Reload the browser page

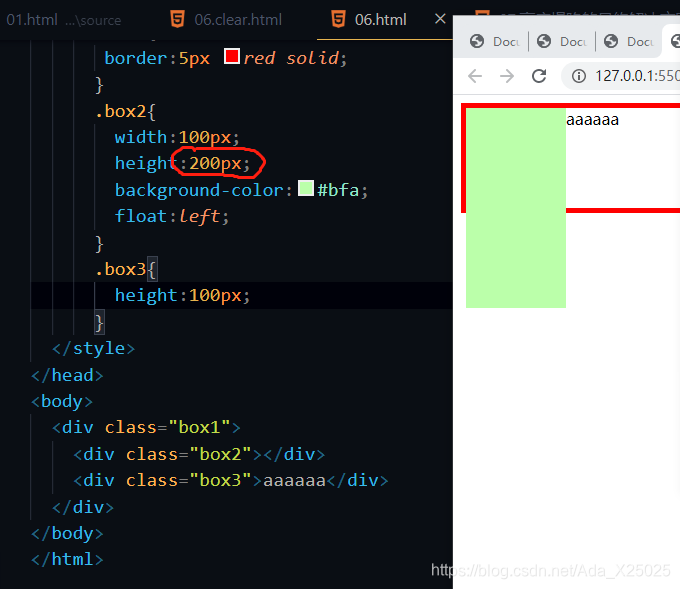(x=539, y=76)
